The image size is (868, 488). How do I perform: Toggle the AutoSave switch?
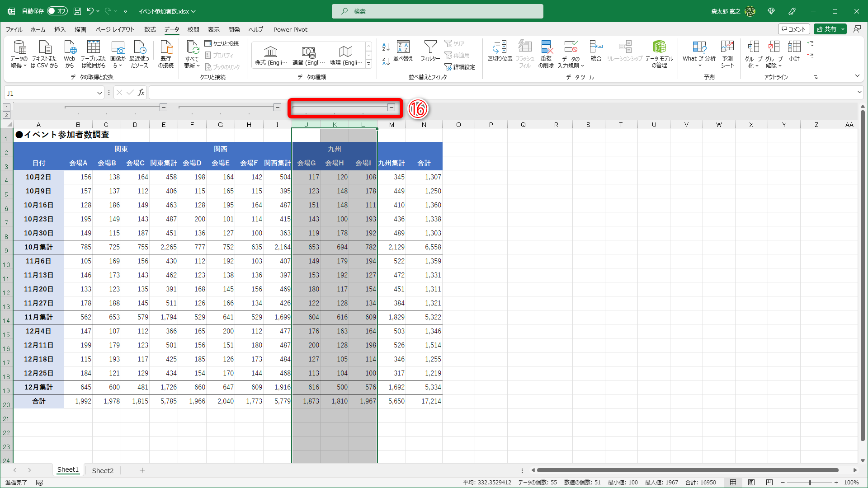coord(57,11)
